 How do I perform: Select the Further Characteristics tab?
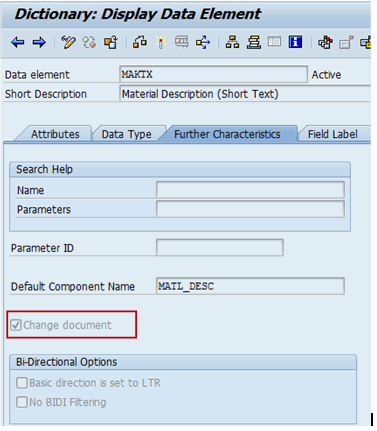227,134
